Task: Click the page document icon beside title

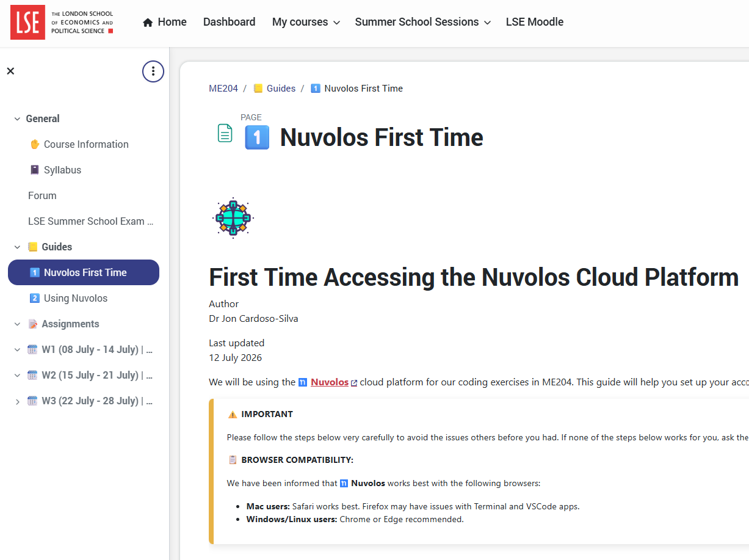Action: tap(225, 133)
